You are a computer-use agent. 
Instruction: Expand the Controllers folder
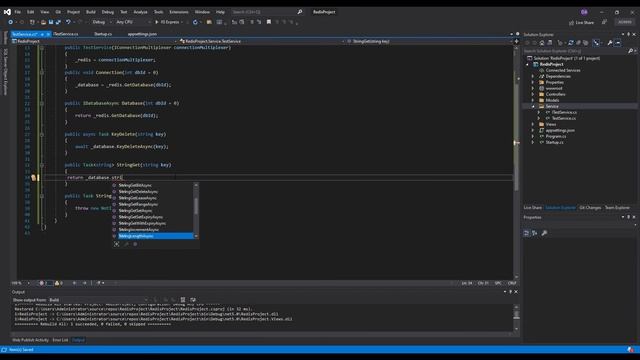(x=533, y=94)
